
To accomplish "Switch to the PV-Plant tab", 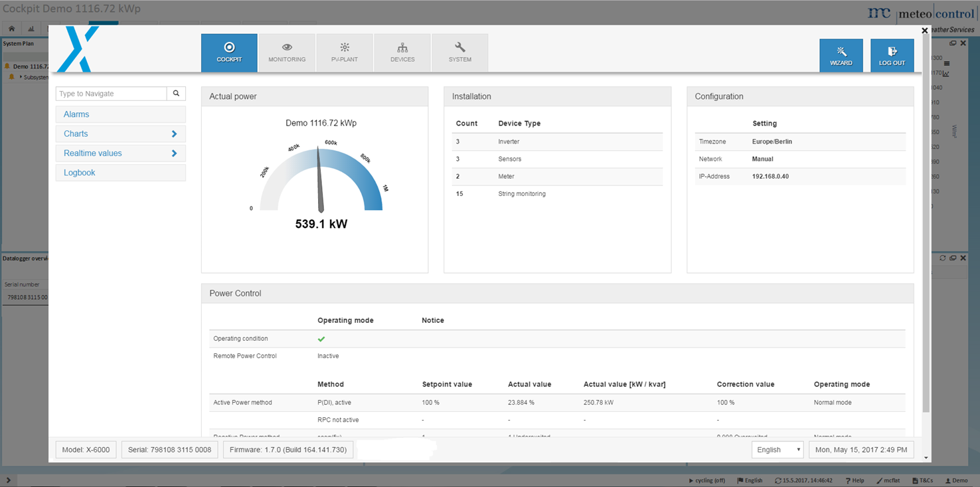I will point(344,52).
